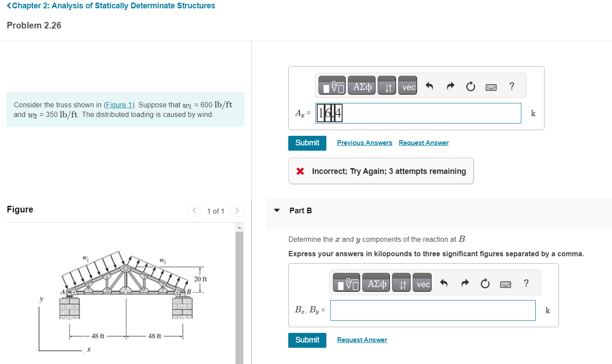Click the help question mark in Part B
612x364 pixels.
pyautogui.click(x=526, y=283)
